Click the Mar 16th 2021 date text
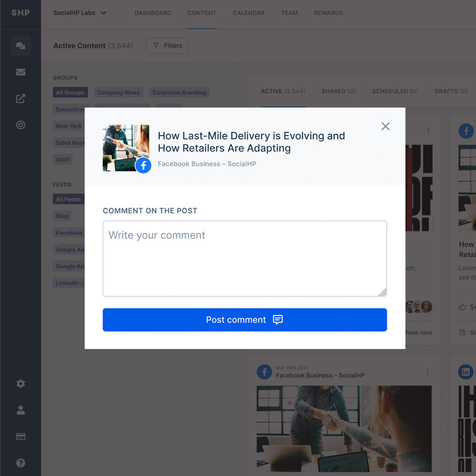Viewport: 476px width, 476px height. tap(292, 368)
